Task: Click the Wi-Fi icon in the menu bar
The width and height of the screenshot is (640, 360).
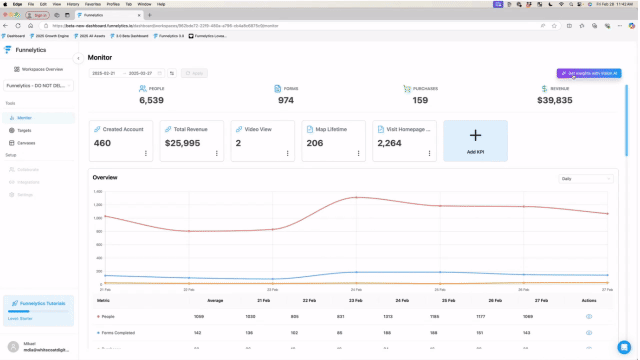Action: [x=561, y=4]
